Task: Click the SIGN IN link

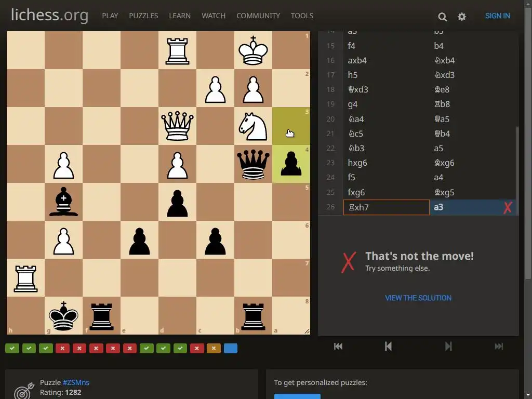Action: click(497, 16)
